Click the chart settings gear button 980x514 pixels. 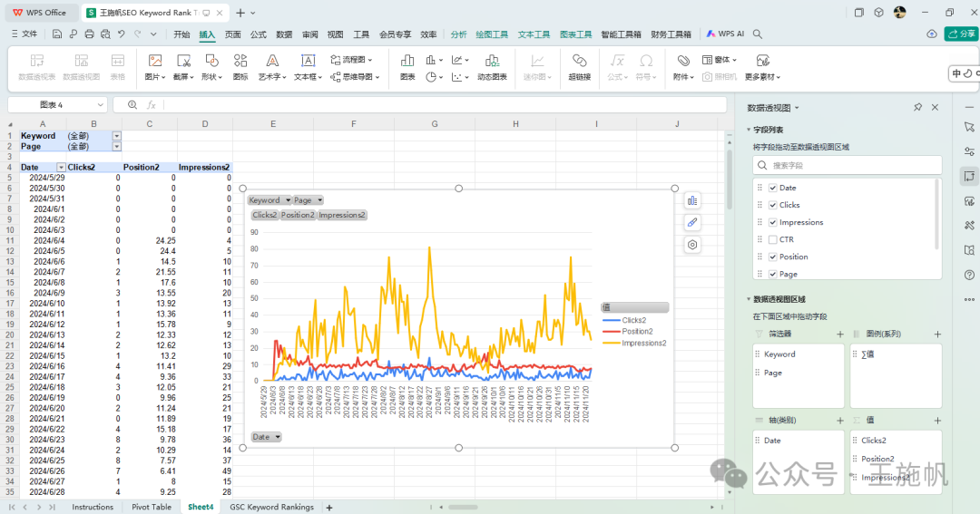point(692,245)
